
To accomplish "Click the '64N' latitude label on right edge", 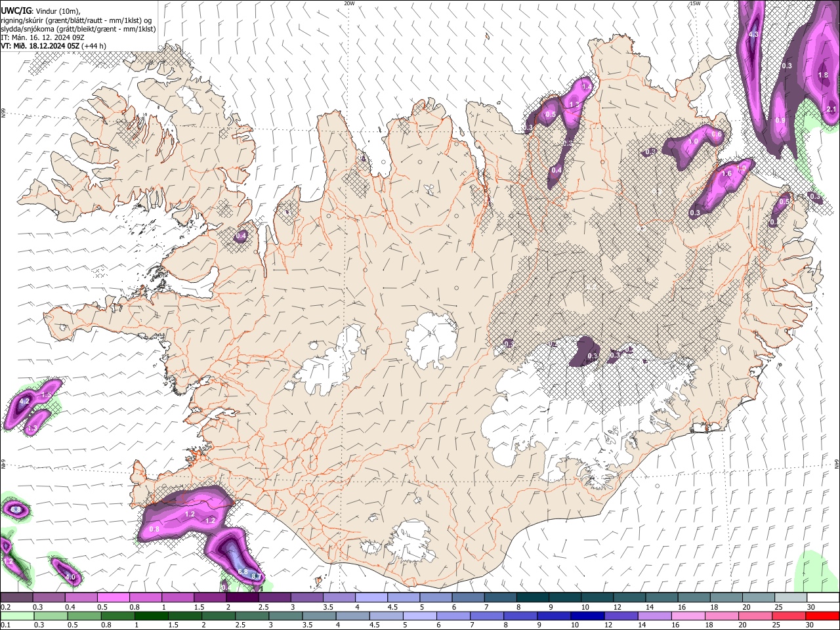I will tap(837, 463).
